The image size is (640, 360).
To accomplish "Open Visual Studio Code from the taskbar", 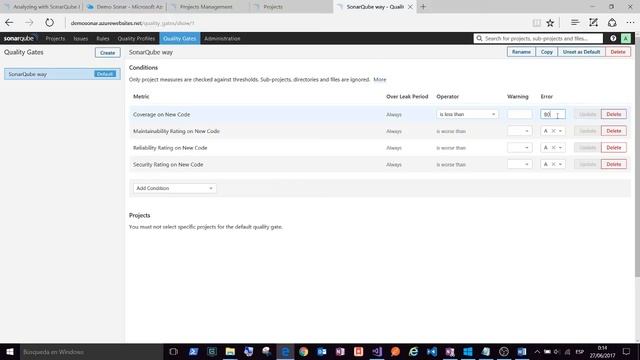I will (x=432, y=352).
